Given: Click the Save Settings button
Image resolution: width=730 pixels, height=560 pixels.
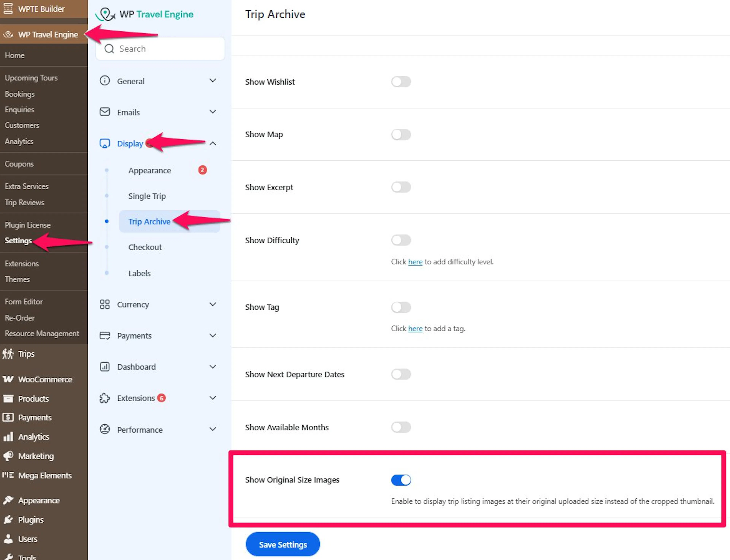Looking at the screenshot, I should [283, 544].
